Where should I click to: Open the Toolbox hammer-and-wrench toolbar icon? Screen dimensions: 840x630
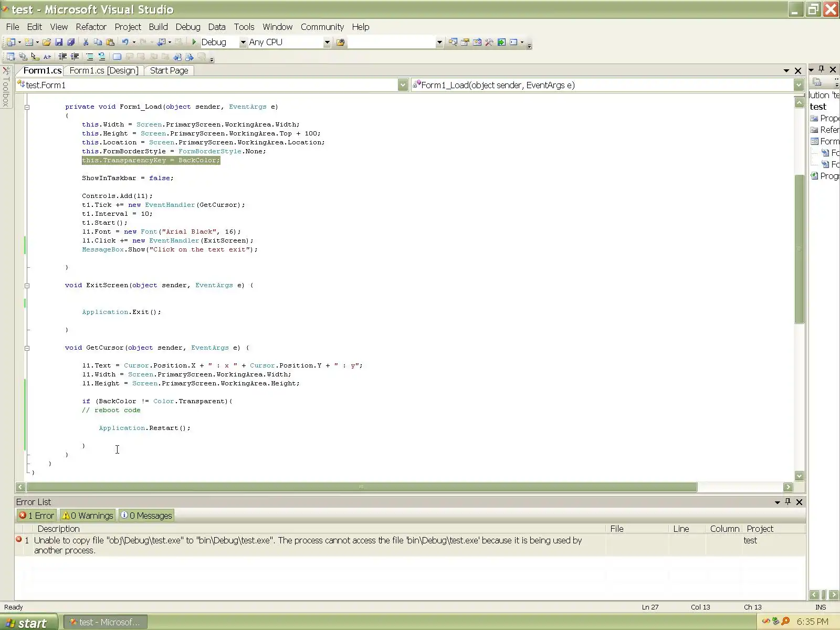click(489, 43)
